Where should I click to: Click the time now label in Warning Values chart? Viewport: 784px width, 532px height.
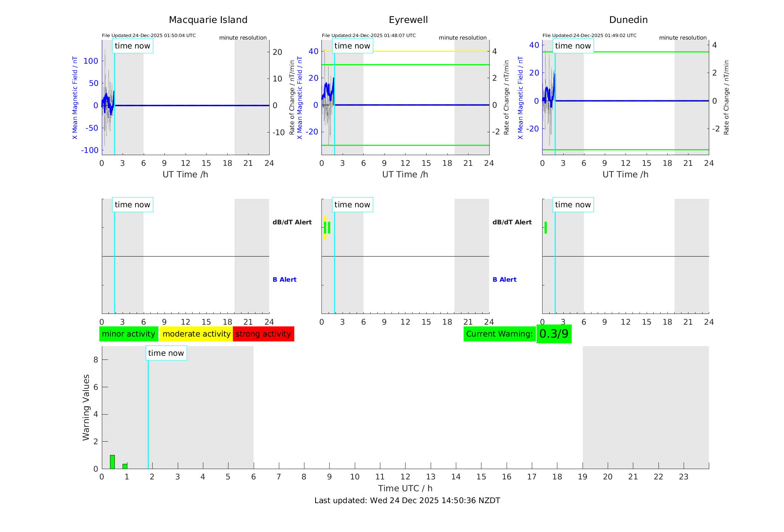click(x=166, y=353)
